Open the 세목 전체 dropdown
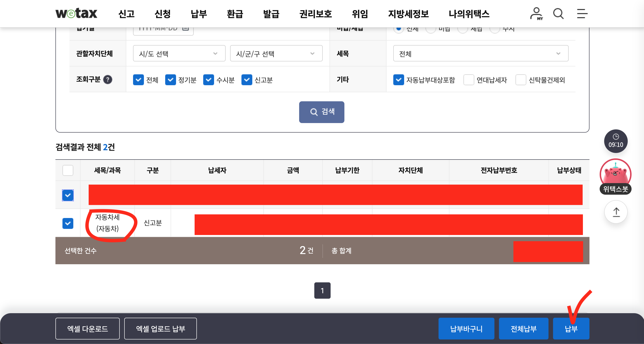 pos(480,53)
